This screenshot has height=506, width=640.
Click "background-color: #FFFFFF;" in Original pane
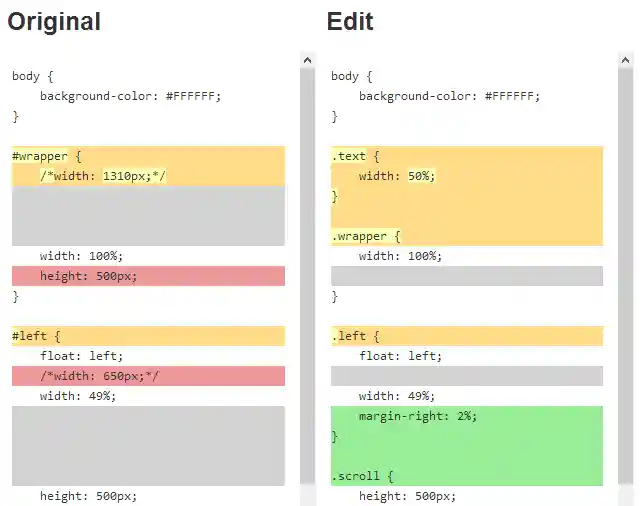pos(130,96)
